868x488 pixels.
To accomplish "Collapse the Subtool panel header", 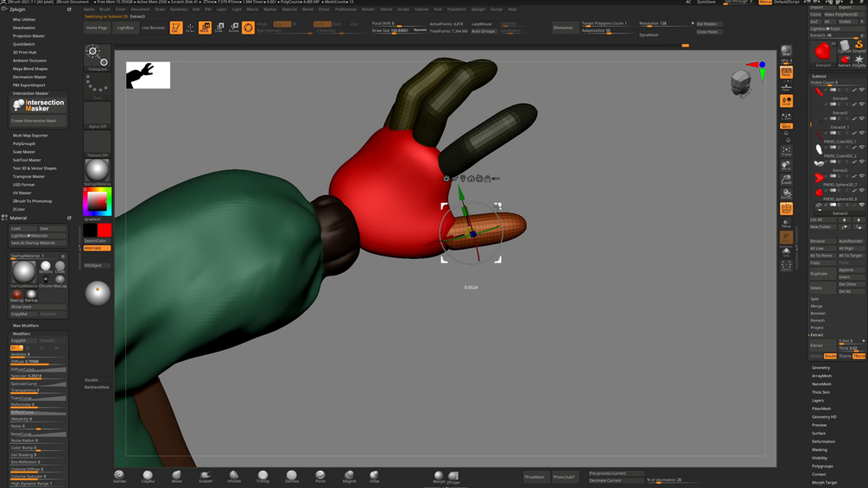I will click(x=819, y=76).
